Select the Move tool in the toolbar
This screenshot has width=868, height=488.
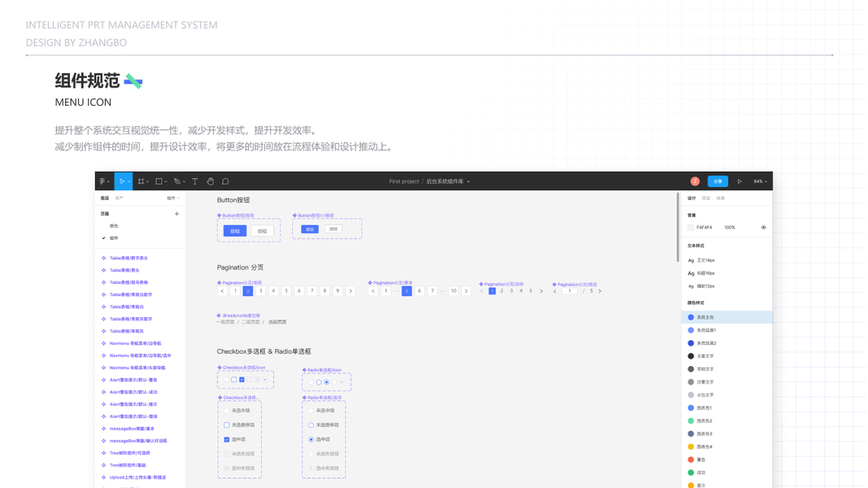pos(122,181)
